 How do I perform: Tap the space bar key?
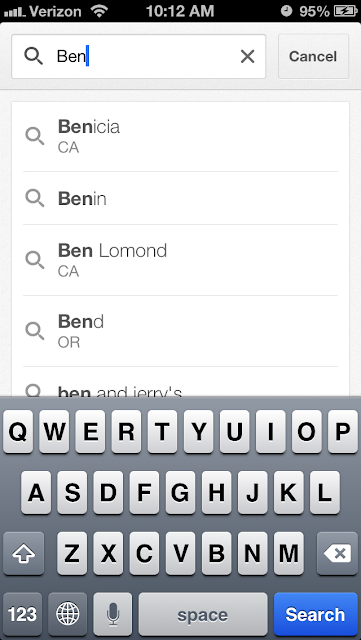tap(203, 614)
